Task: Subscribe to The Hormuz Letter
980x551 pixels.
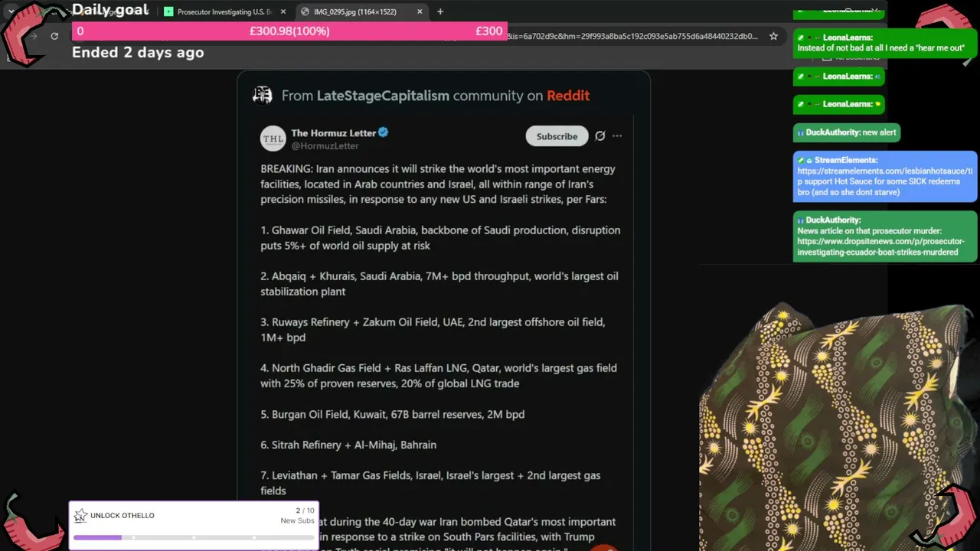Action: [557, 136]
